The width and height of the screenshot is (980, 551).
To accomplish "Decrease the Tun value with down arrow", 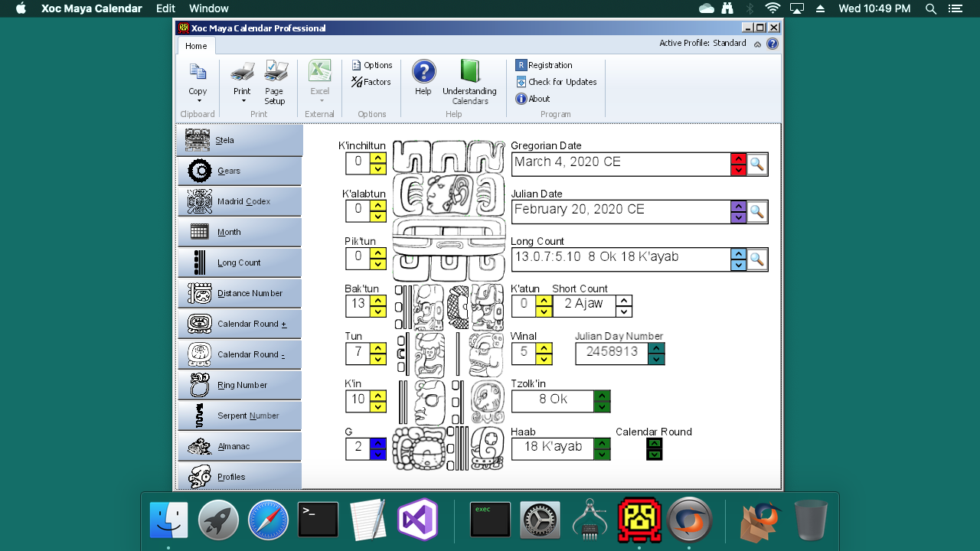I will [377, 359].
